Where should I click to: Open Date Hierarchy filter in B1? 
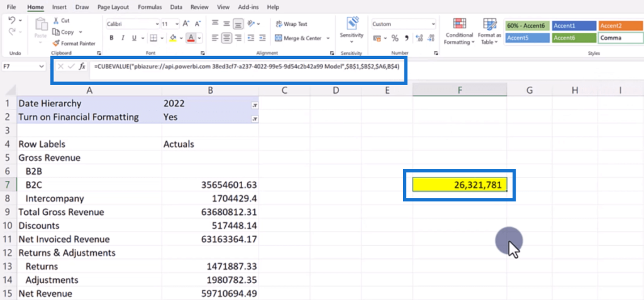(255, 106)
